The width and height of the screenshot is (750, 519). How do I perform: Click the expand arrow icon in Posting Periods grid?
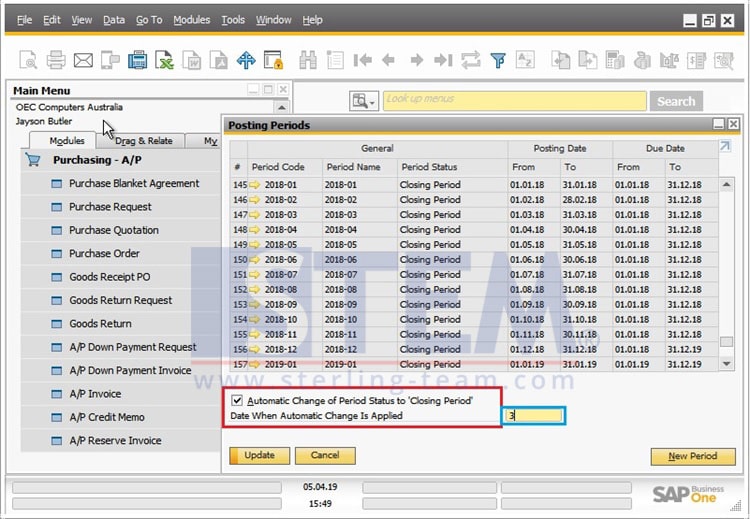725,146
